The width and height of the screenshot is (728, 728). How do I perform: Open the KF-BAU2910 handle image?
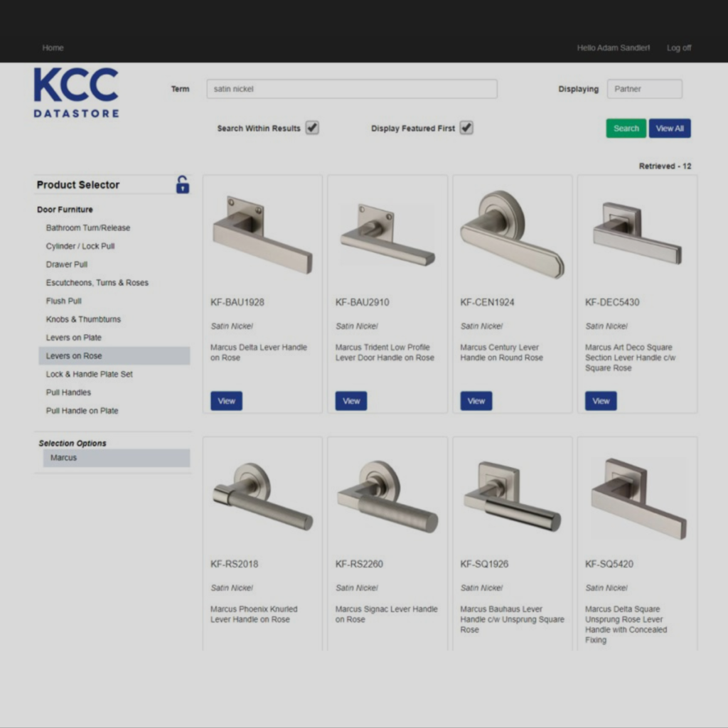pyautogui.click(x=387, y=235)
